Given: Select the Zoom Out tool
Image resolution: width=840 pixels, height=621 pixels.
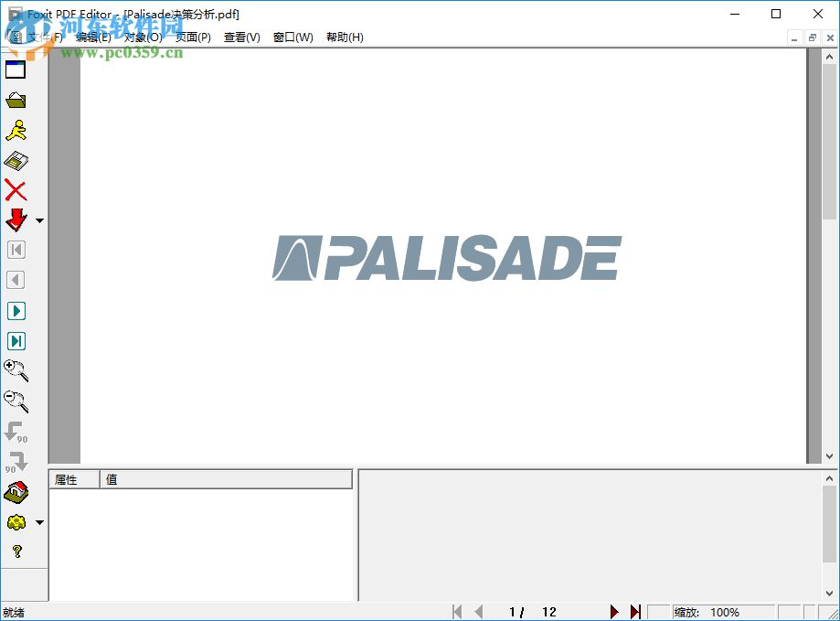Looking at the screenshot, I should [16, 401].
